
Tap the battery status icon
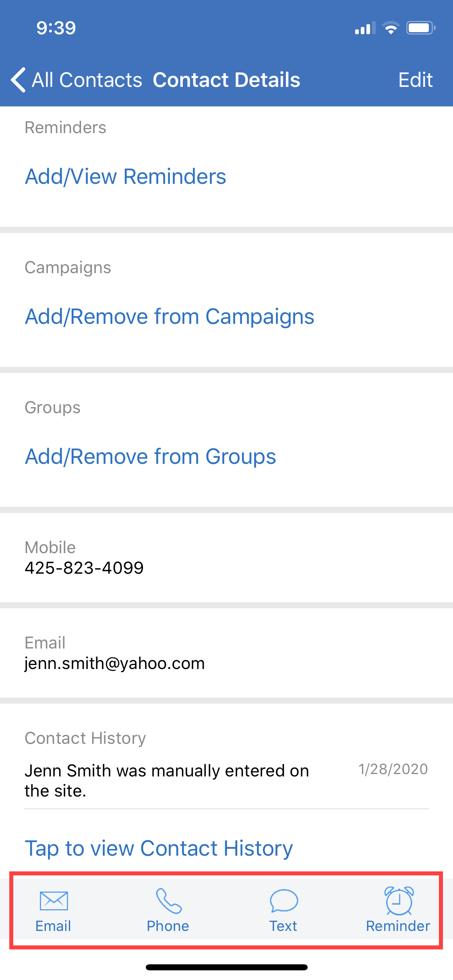point(421,28)
